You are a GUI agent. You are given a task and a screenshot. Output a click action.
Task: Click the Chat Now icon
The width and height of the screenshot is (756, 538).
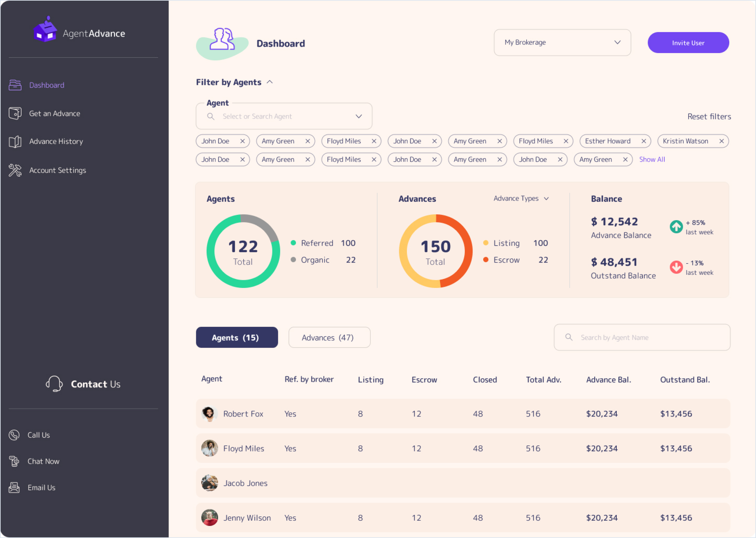[14, 461]
